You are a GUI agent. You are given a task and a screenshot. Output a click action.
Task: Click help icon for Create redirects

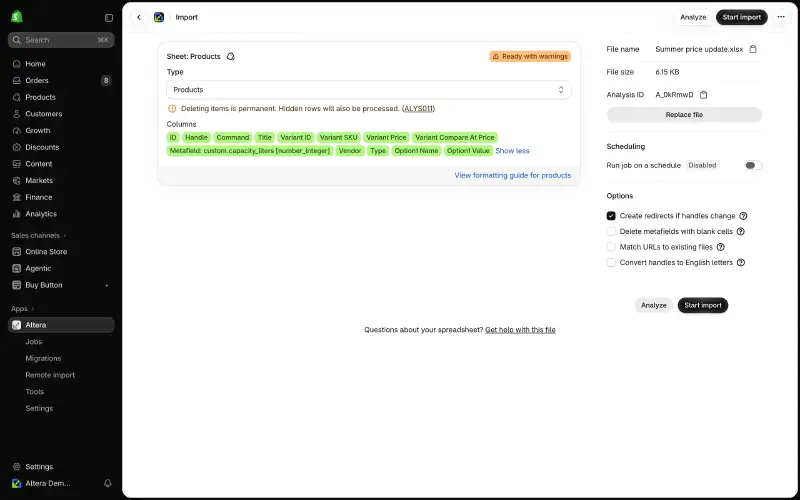click(743, 216)
